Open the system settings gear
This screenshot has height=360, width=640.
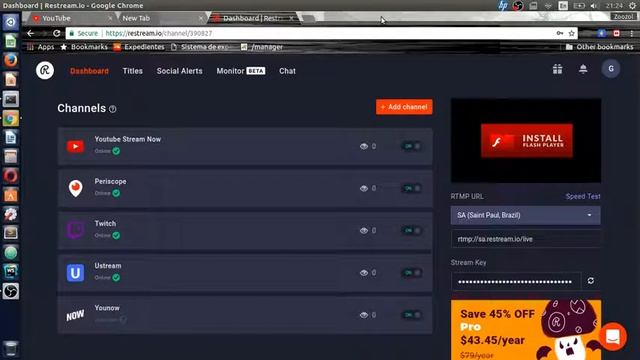[633, 6]
